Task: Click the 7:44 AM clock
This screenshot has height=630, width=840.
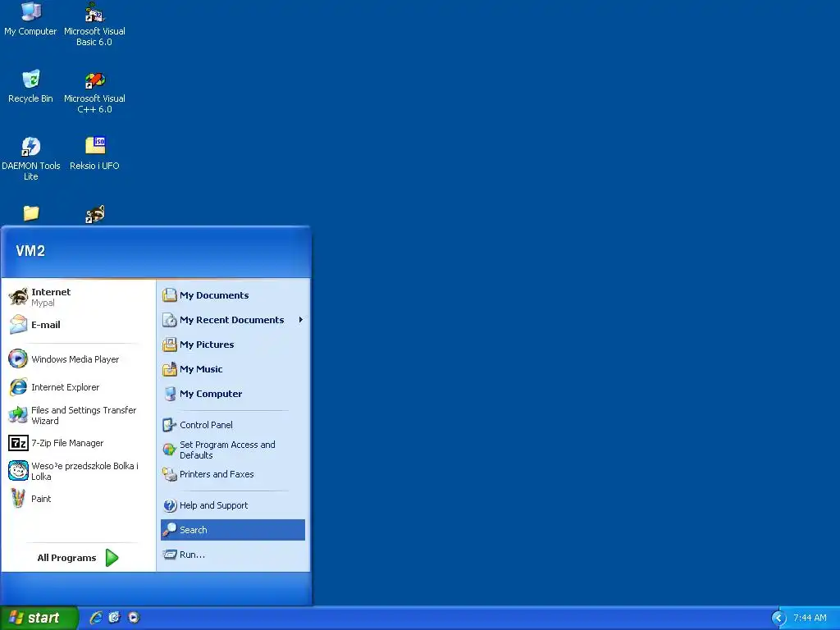Action: click(x=810, y=619)
